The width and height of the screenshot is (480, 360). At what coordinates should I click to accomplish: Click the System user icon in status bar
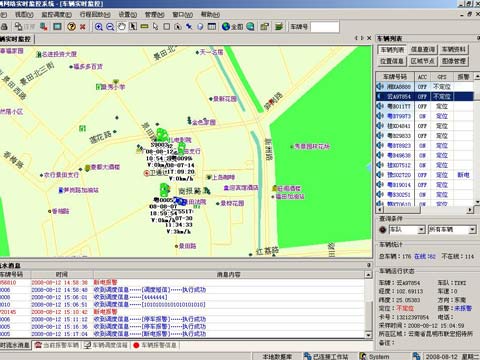(363, 356)
